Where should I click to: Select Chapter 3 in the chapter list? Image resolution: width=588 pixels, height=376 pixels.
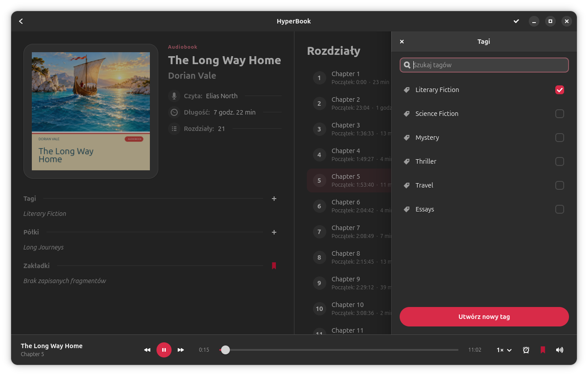349,129
